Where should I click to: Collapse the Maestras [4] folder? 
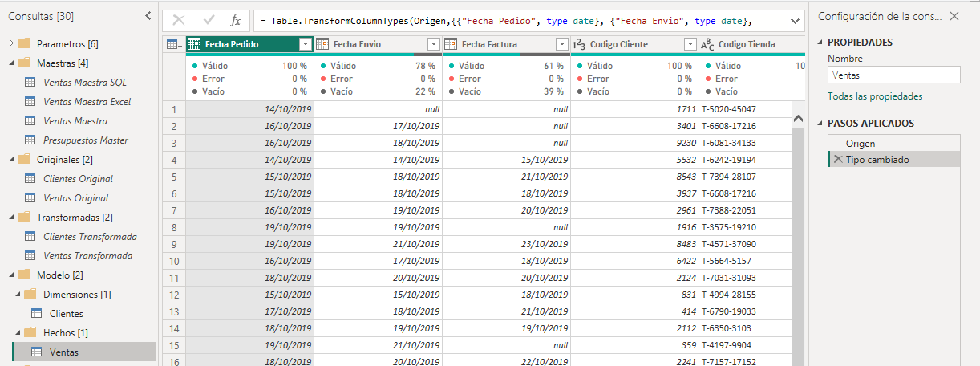(11, 63)
